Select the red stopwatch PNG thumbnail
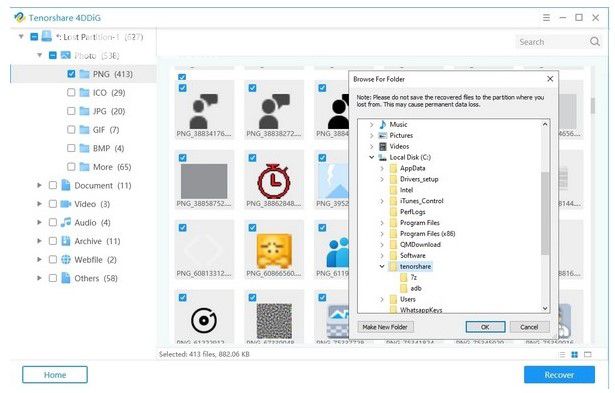Screen dimensions: 615x393 click(274, 180)
